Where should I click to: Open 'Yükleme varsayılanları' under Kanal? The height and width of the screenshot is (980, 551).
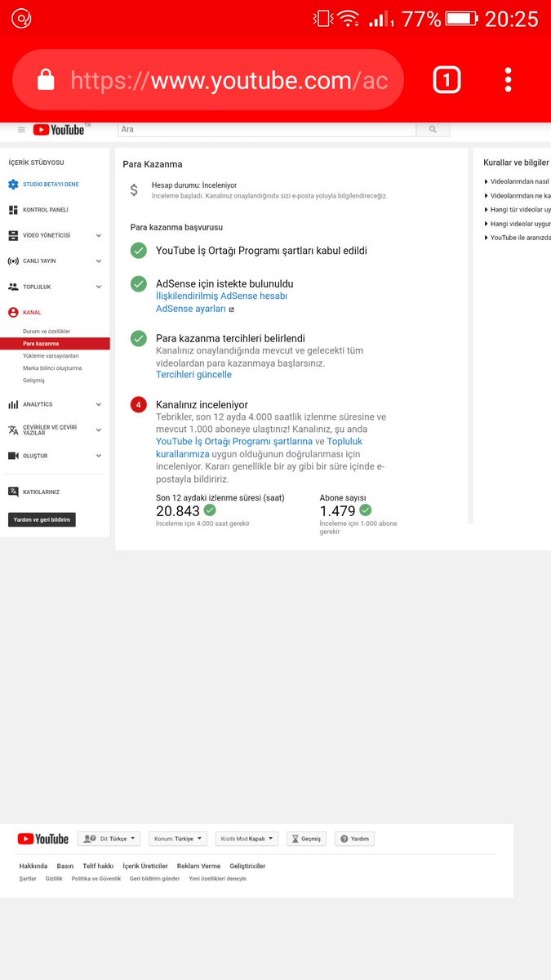[x=51, y=356]
